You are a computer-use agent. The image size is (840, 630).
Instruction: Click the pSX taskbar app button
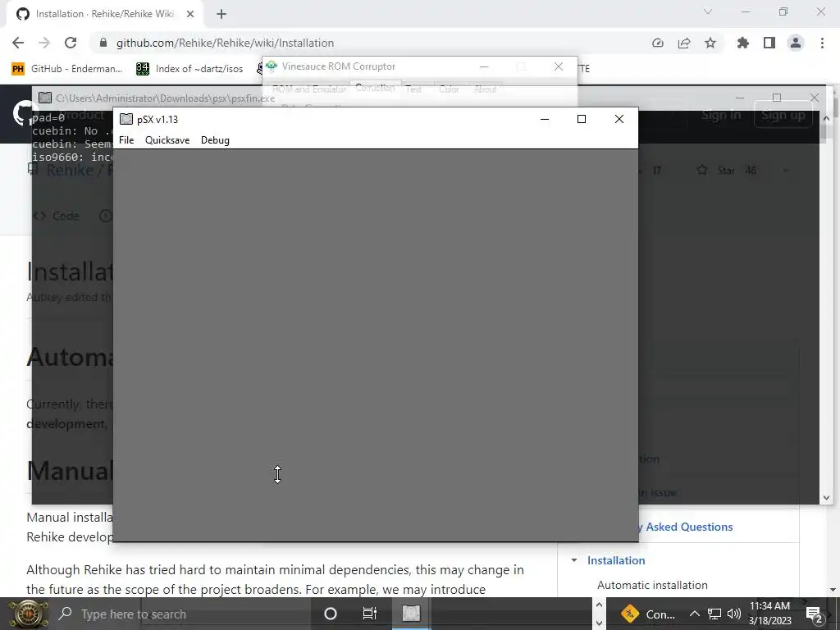(411, 614)
